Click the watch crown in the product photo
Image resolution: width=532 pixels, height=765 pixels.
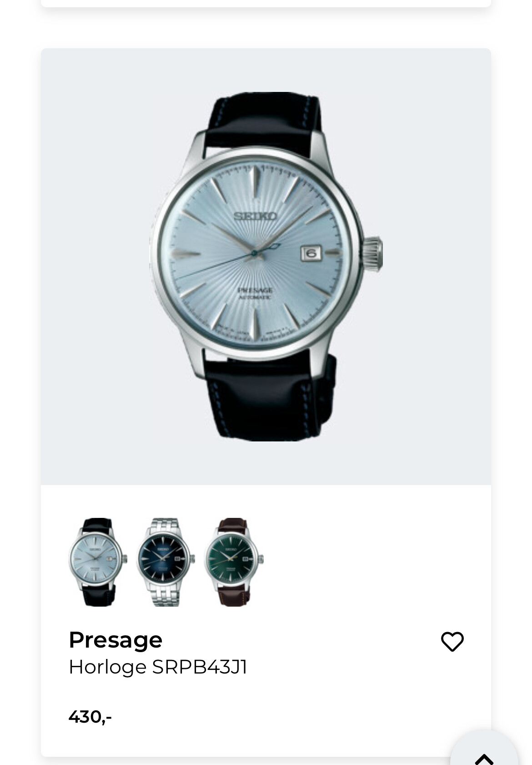pyautogui.click(x=372, y=254)
